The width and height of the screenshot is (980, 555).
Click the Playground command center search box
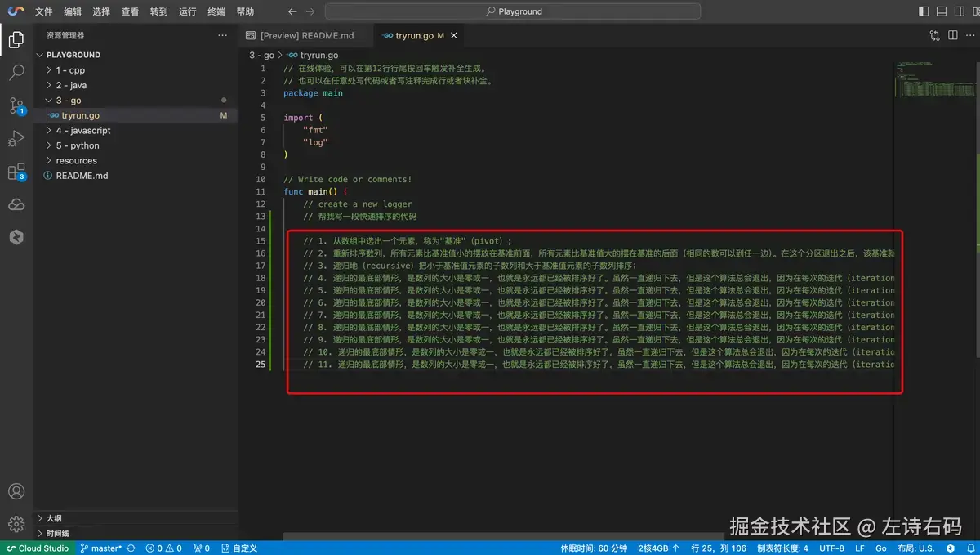tap(513, 11)
